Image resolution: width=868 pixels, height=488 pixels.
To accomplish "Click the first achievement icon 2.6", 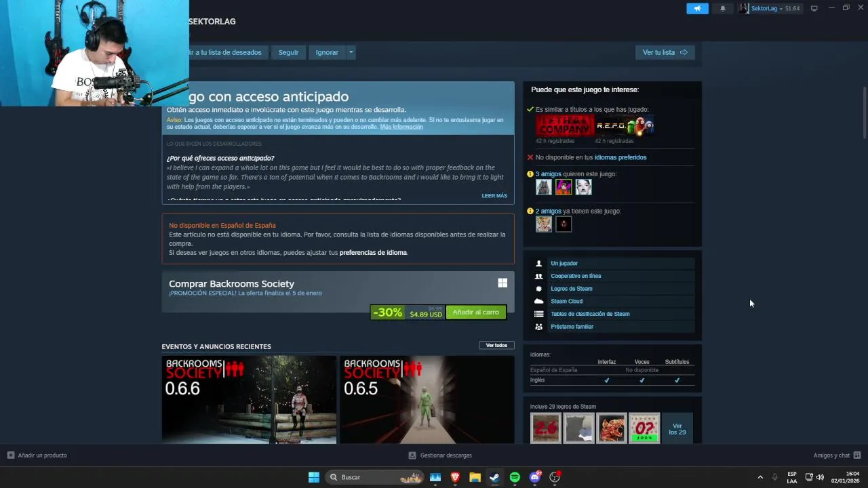I will (546, 428).
